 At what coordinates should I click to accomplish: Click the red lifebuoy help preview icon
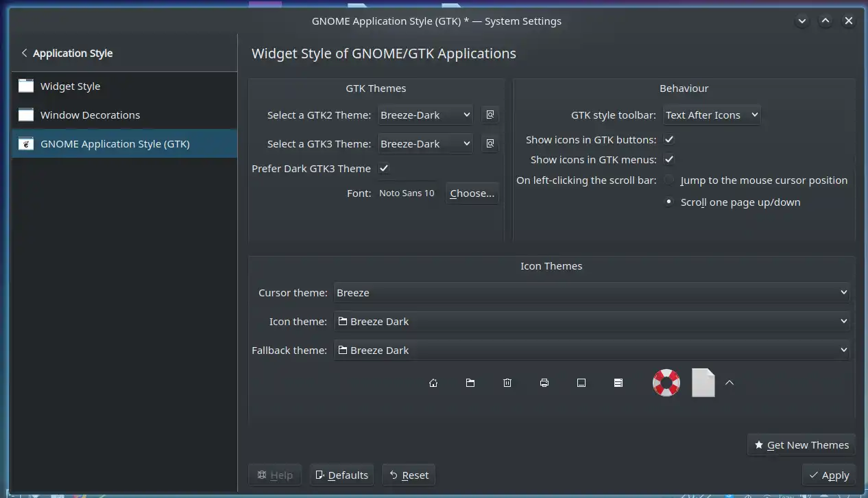click(x=666, y=383)
